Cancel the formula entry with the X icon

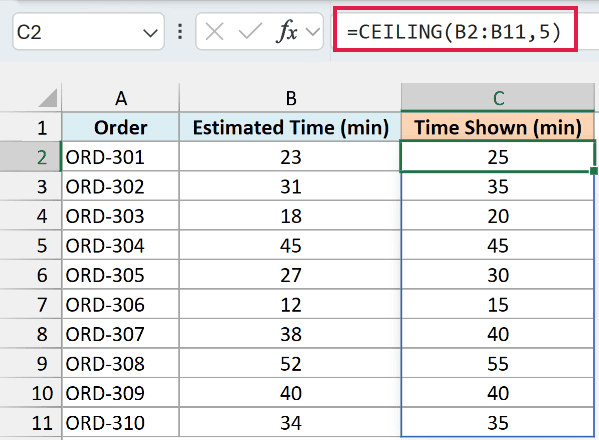(x=214, y=31)
